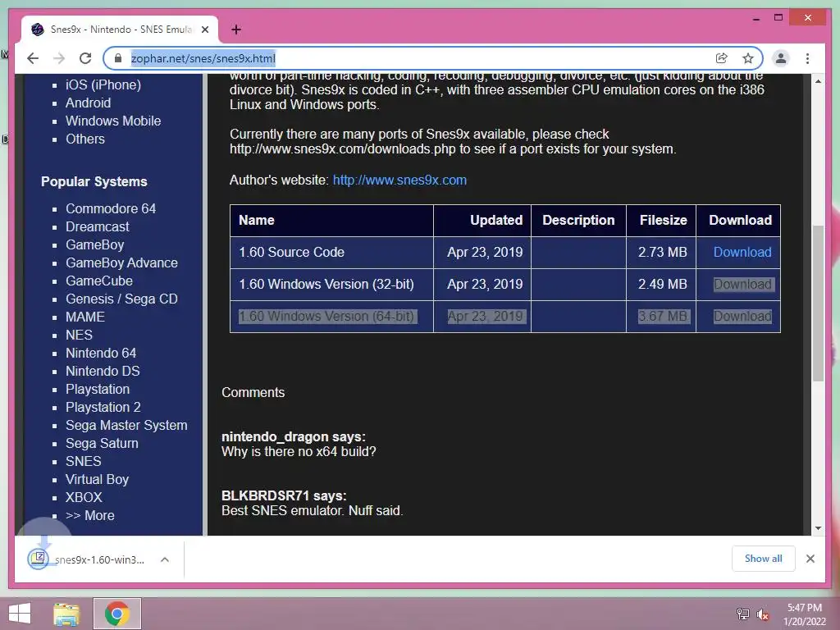Viewport: 840px width, 630px height.
Task: Click page scrollbar up arrow
Action: [x=818, y=81]
